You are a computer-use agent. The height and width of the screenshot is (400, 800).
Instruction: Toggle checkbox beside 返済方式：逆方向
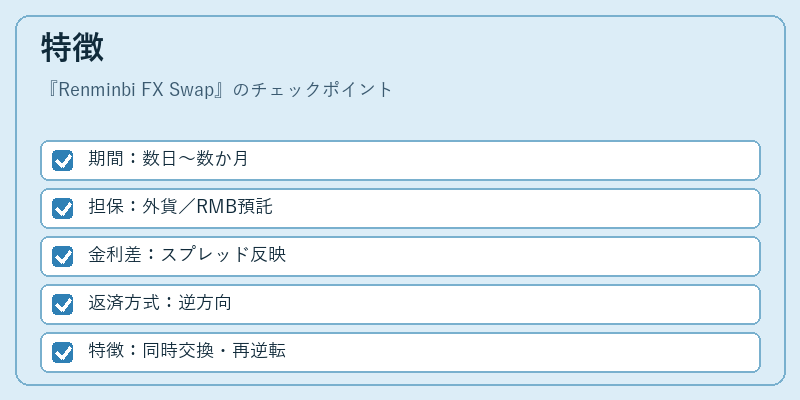[x=62, y=304]
